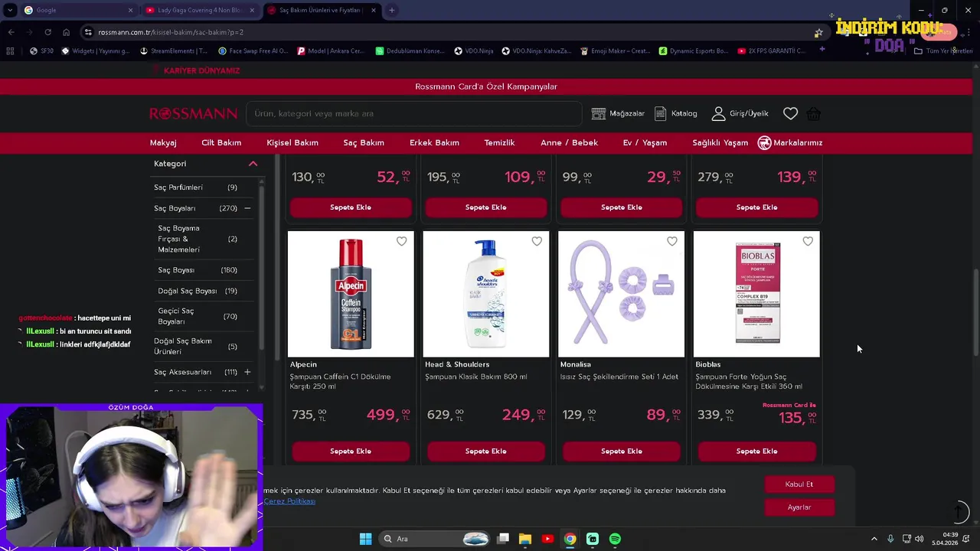Click the Rossmann product search field
The height and width of the screenshot is (551, 980).
(x=413, y=113)
